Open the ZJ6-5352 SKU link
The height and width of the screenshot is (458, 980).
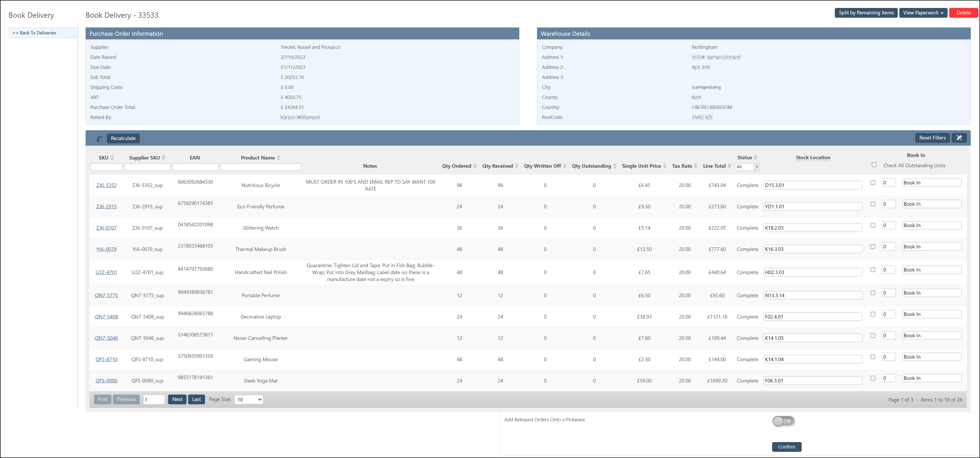pos(107,185)
